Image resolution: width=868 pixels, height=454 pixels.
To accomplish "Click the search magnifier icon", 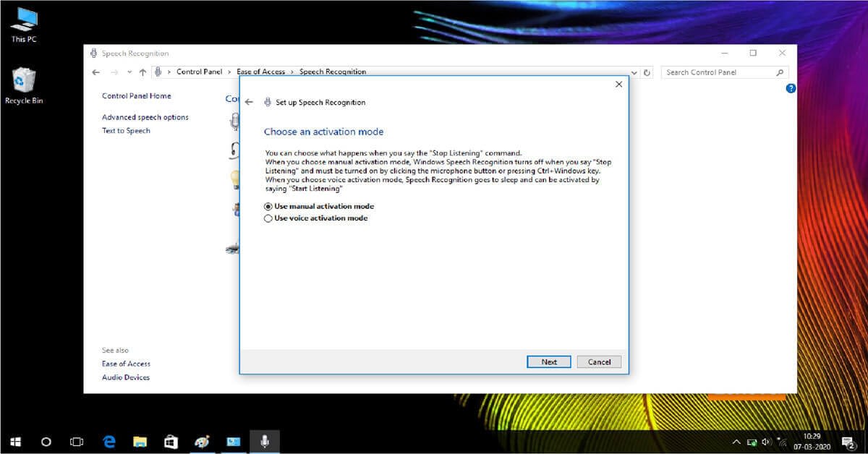I will (780, 72).
